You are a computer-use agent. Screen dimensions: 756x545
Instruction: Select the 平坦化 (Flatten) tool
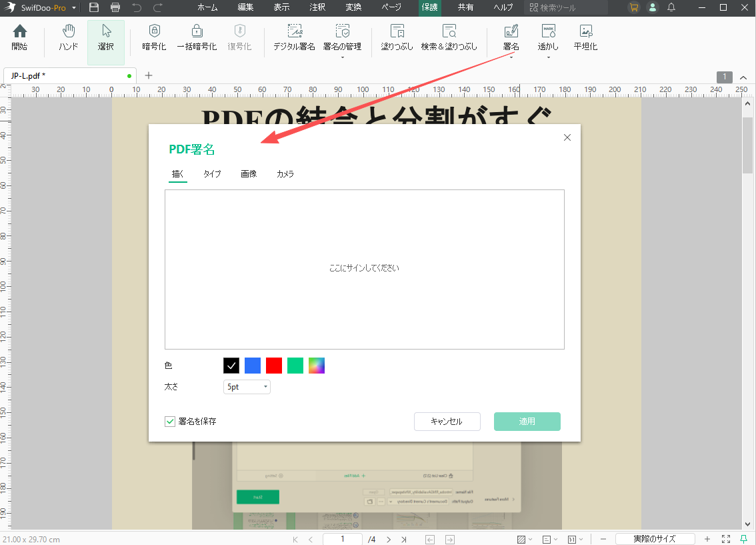[x=585, y=37]
